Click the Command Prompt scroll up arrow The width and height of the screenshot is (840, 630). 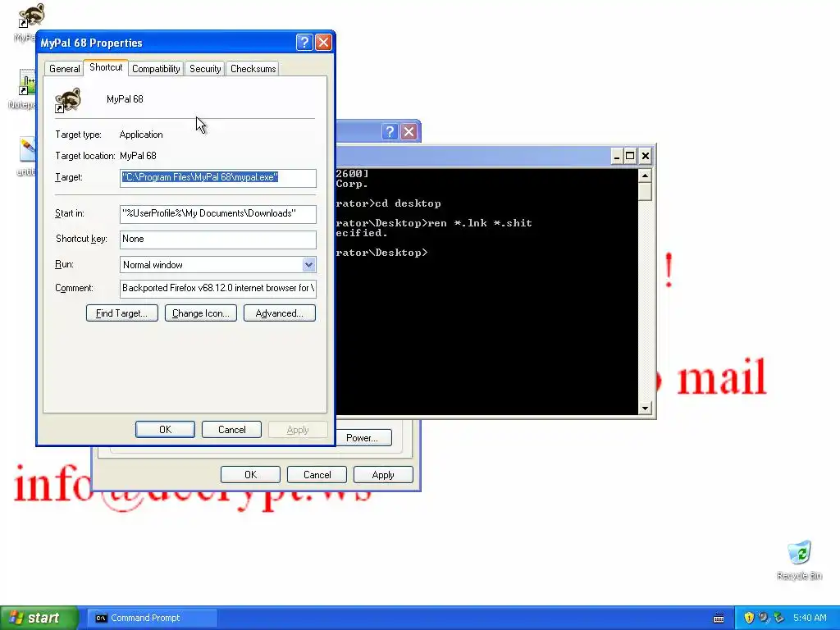tap(645, 176)
